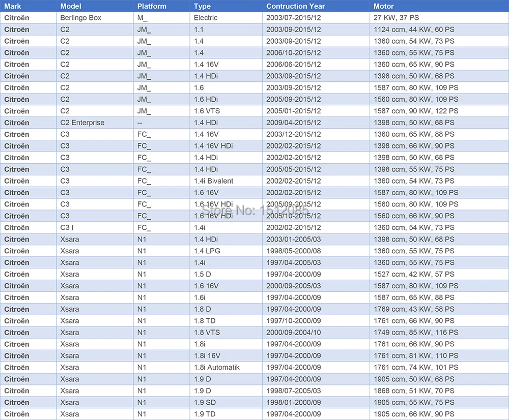This screenshot has height=420, width=509.
Task: Select the '1.8 VTS' type cell
Action: (x=226, y=333)
